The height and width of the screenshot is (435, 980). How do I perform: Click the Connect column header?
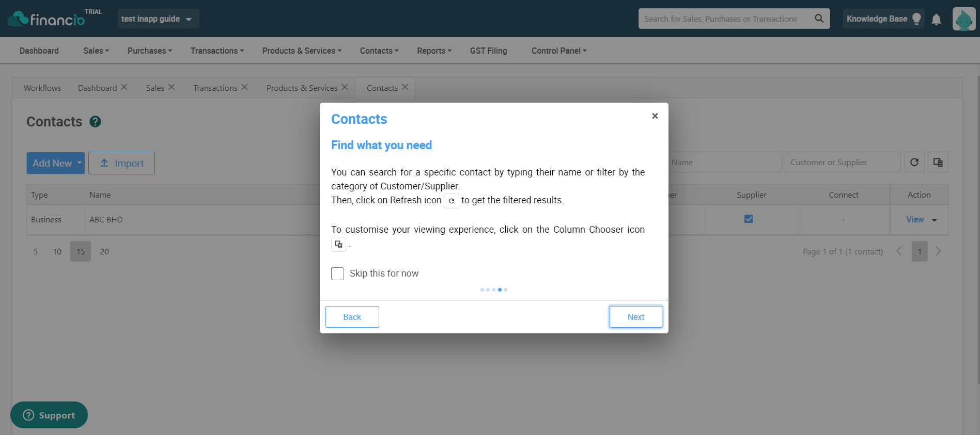844,195
